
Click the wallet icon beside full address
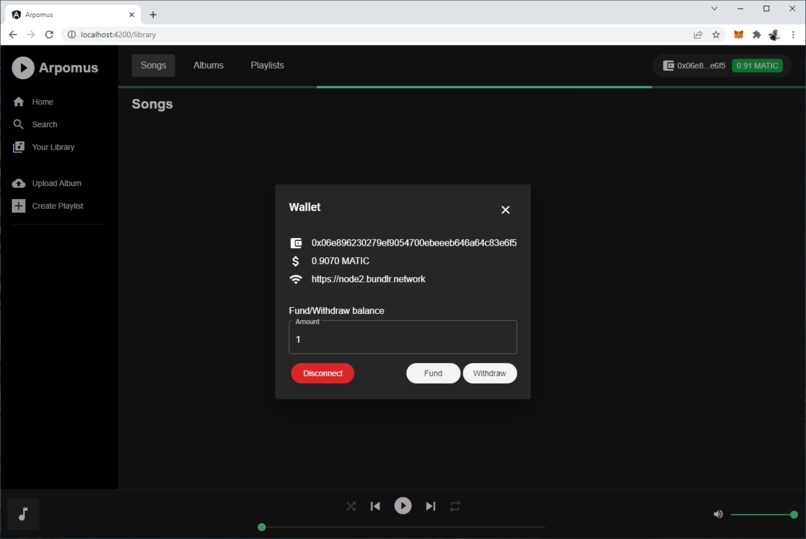tap(296, 243)
